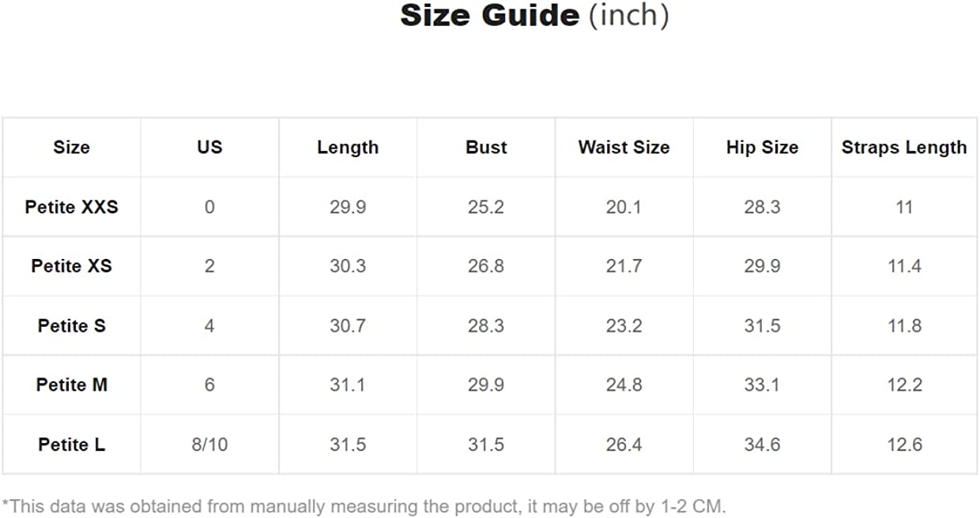
Task: Click the Hip Size header
Action: point(762,147)
